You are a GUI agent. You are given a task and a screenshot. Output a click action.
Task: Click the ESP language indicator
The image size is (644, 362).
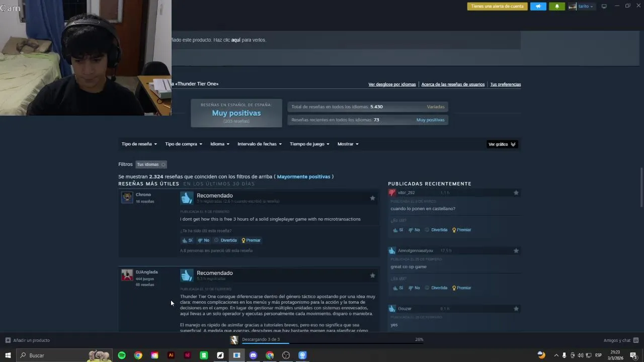598,355
